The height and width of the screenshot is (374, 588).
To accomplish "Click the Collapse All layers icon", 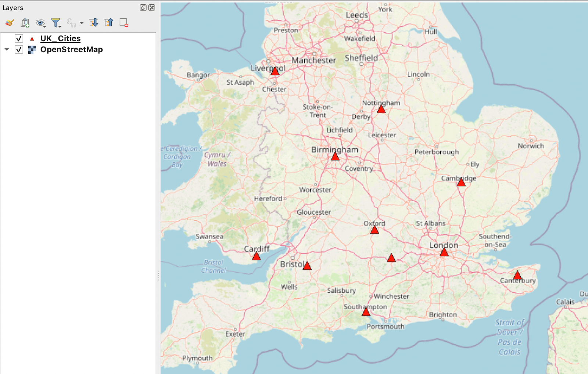I will pos(109,23).
